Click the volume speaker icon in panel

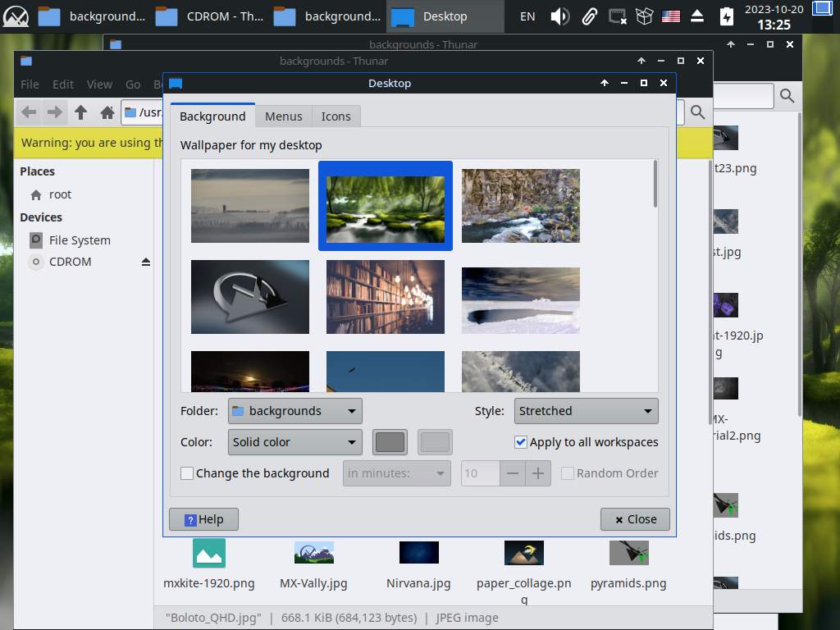[559, 16]
